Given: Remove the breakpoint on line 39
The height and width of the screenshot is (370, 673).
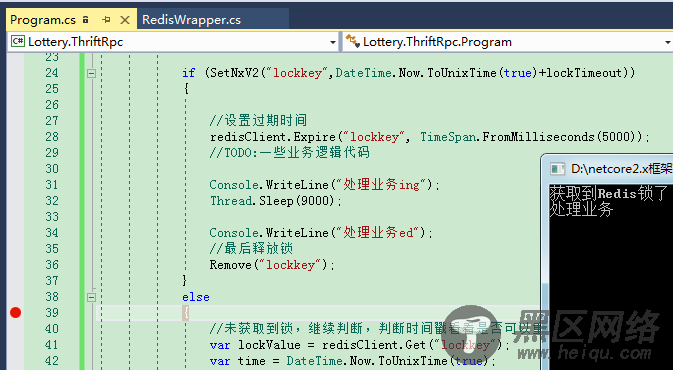Looking at the screenshot, I should point(15,313).
